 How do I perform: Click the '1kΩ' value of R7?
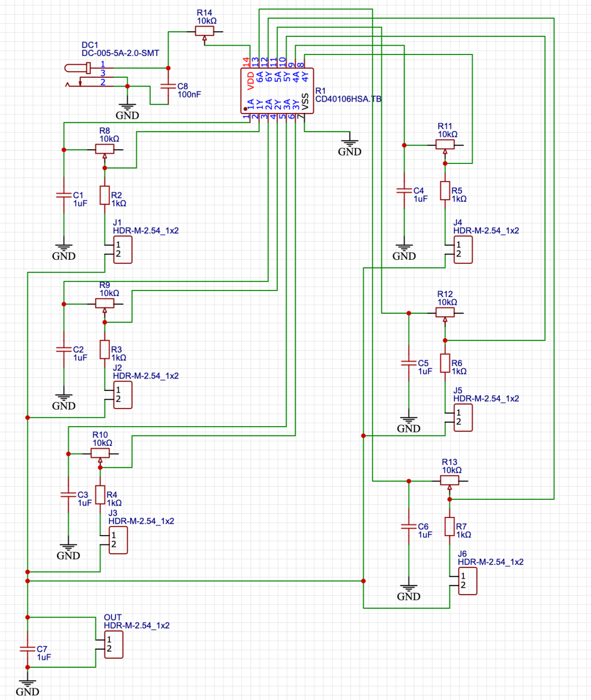pos(463,535)
